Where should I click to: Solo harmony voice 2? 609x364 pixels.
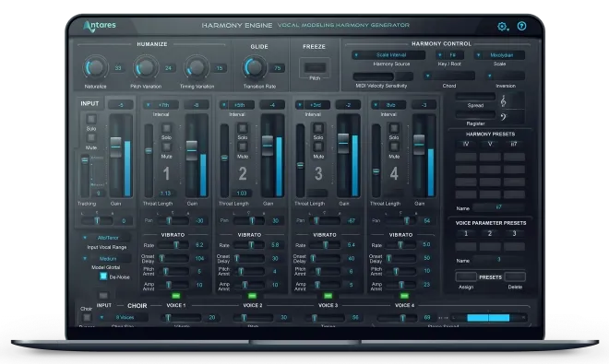click(243, 128)
